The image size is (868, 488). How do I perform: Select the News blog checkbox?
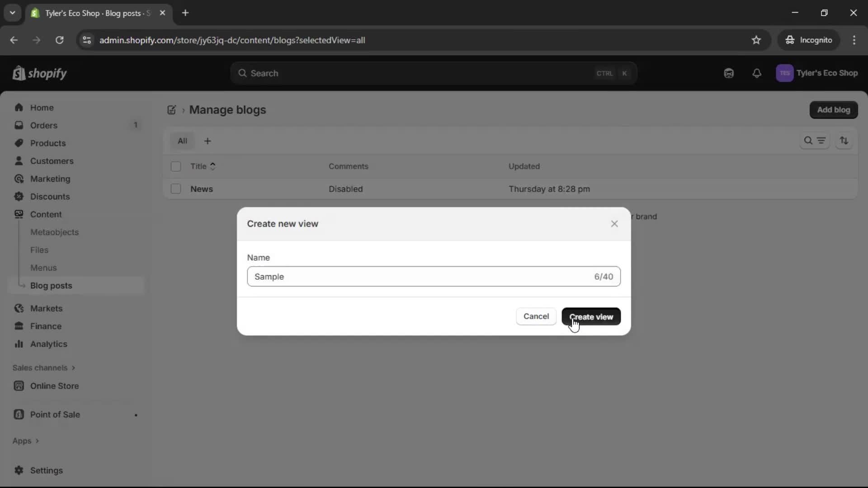(176, 189)
